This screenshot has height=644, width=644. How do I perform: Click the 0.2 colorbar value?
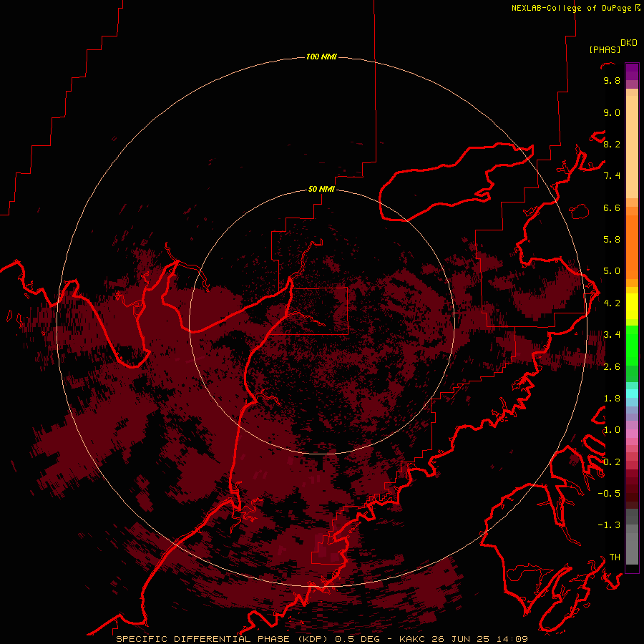coord(612,462)
